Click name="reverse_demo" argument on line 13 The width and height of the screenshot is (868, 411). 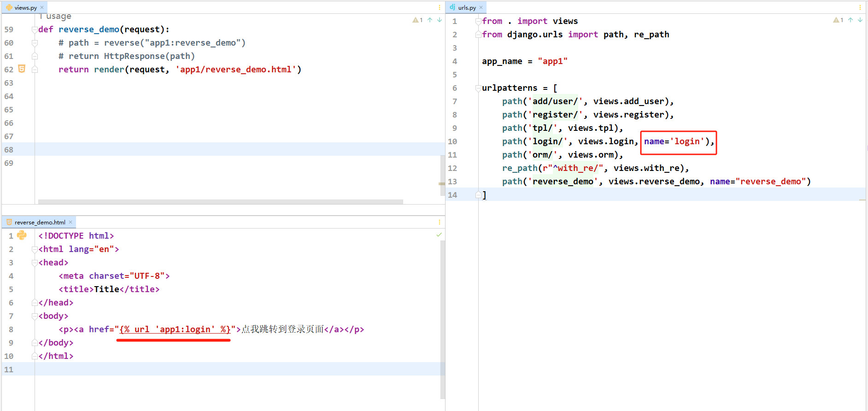[758, 182]
